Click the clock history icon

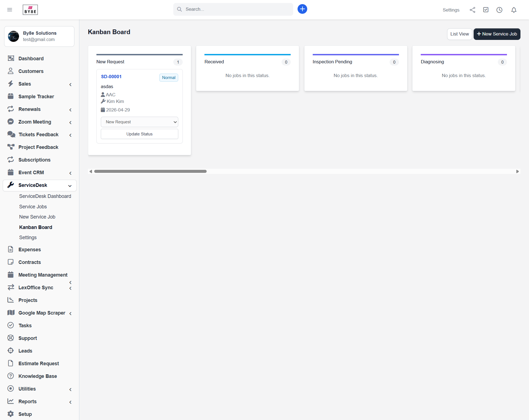point(500,10)
